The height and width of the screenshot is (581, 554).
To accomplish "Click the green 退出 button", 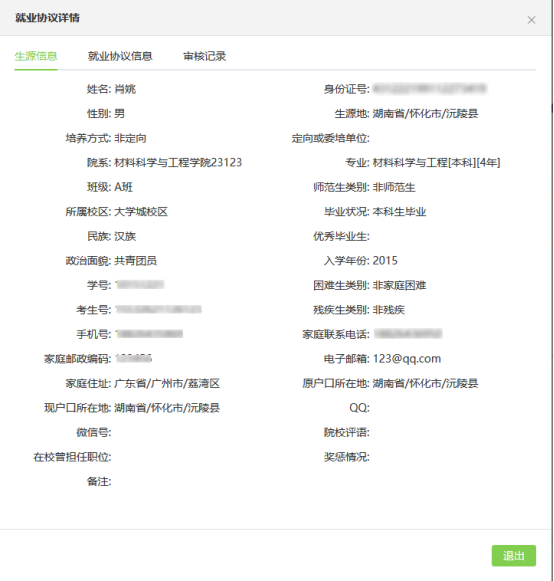I will click(x=514, y=555).
